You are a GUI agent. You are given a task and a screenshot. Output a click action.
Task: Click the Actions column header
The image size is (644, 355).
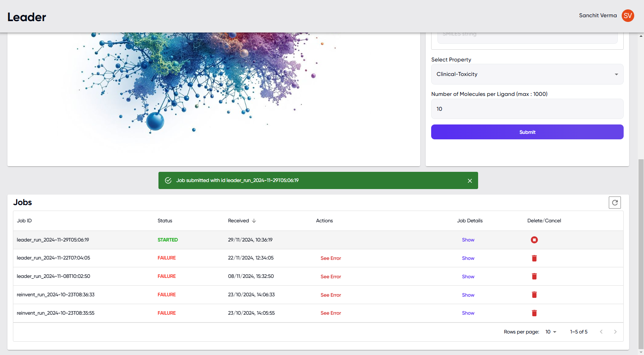pos(324,221)
